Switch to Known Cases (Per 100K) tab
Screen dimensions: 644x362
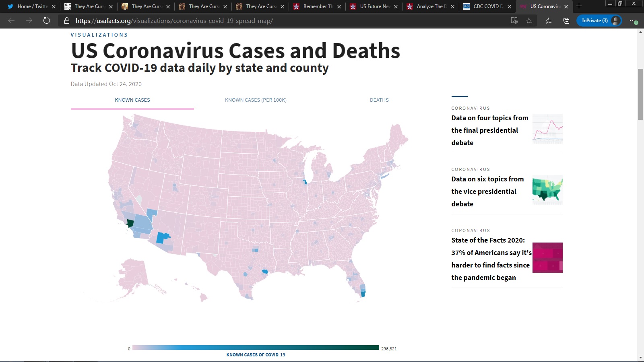256,100
